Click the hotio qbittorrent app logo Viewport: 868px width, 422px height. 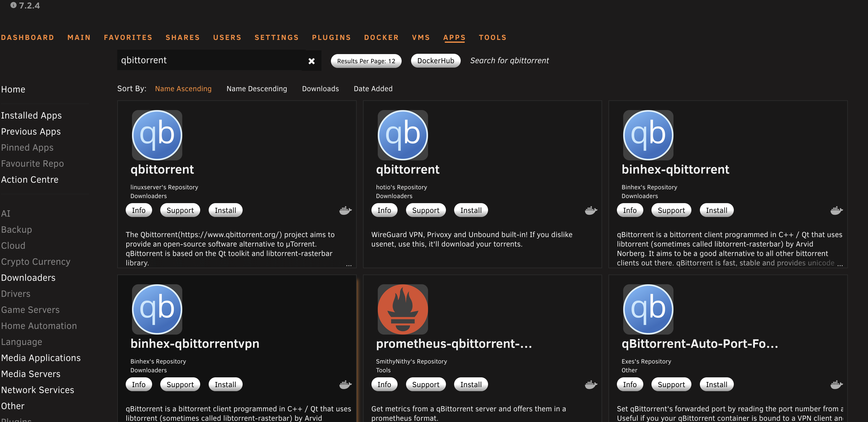(403, 135)
